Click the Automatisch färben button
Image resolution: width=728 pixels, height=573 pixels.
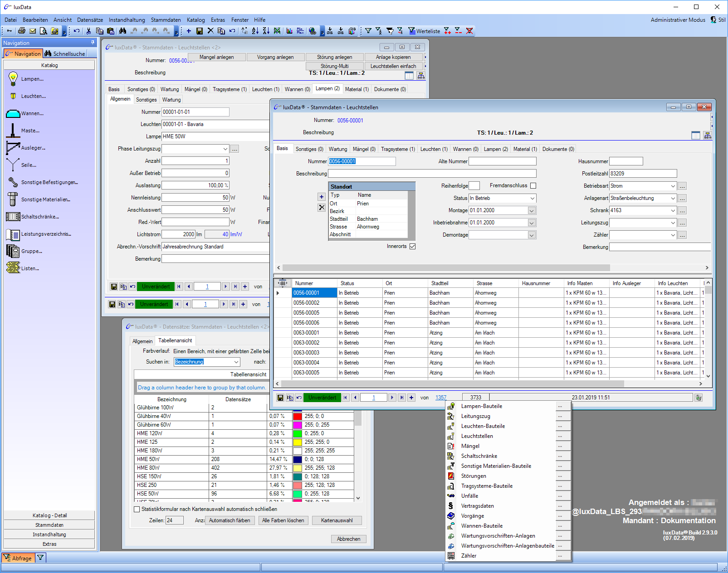tap(230, 520)
